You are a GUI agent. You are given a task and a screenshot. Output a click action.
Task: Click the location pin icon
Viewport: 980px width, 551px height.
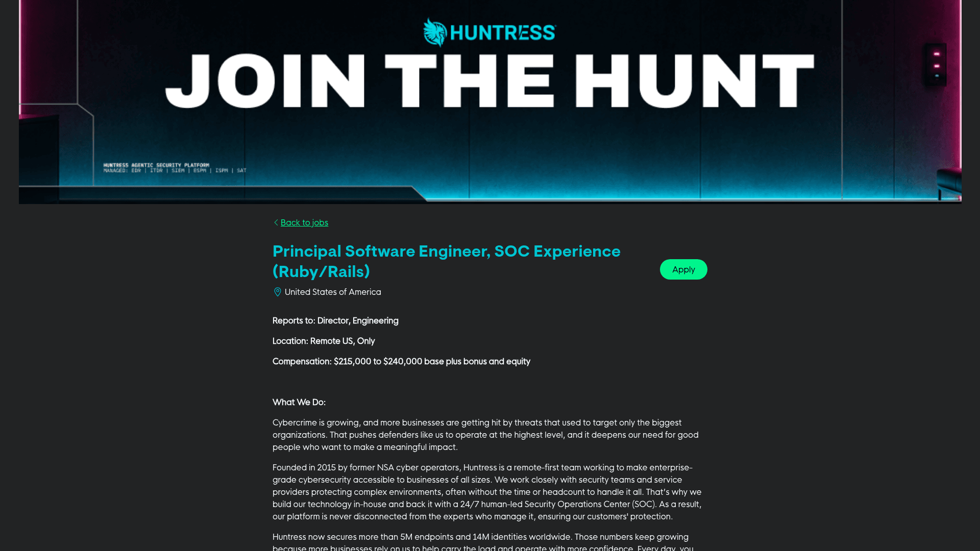(278, 292)
